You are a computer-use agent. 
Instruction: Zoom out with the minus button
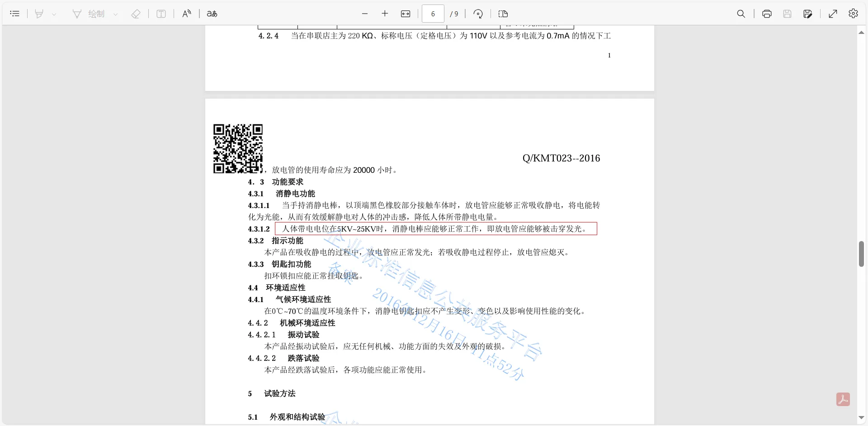(365, 14)
